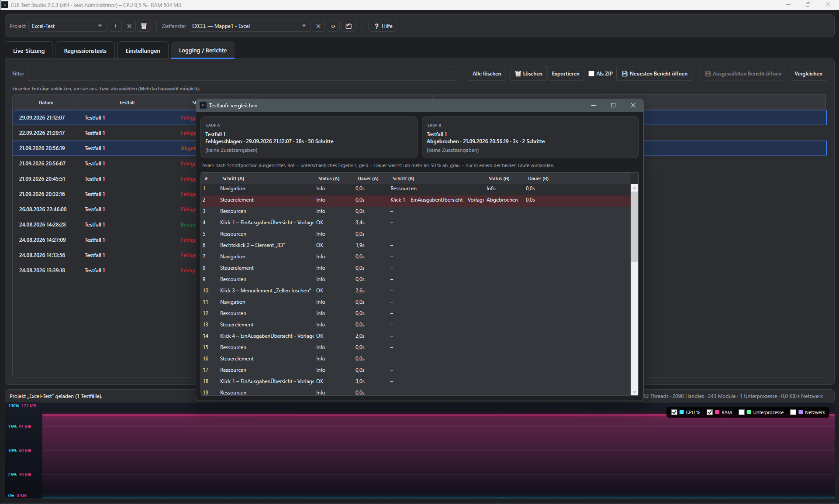Enable the Als ZIP checkbox

point(591,74)
